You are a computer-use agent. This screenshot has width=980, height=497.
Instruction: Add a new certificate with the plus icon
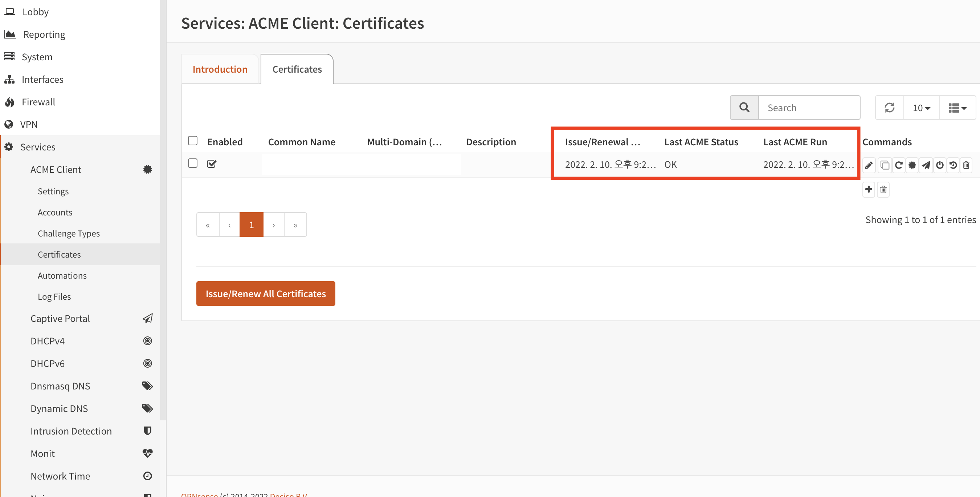coord(869,189)
